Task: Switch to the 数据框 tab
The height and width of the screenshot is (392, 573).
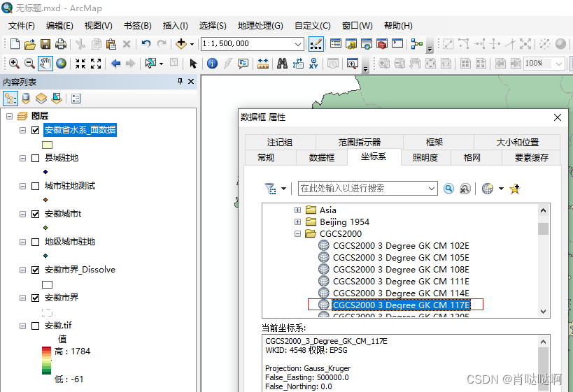Action: 322,158
